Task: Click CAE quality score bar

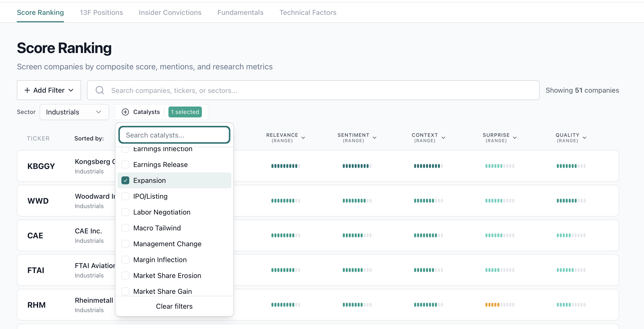Action: (571, 236)
